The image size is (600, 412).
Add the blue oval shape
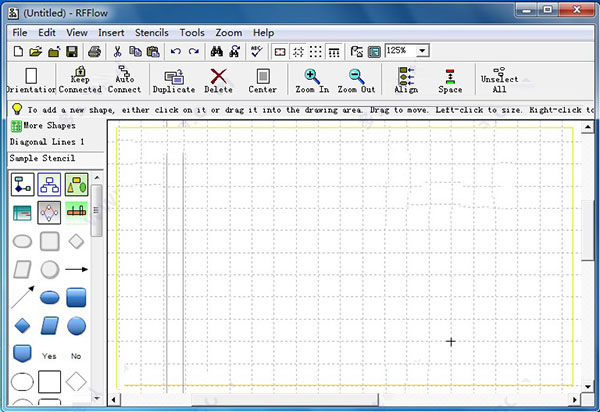[x=50, y=298]
